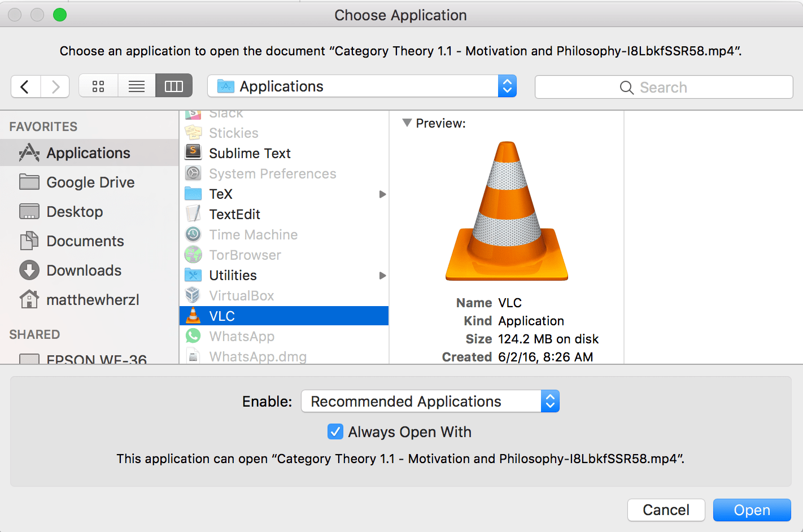The height and width of the screenshot is (532, 803).
Task: Go forward with the right chevron button
Action: 55,86
